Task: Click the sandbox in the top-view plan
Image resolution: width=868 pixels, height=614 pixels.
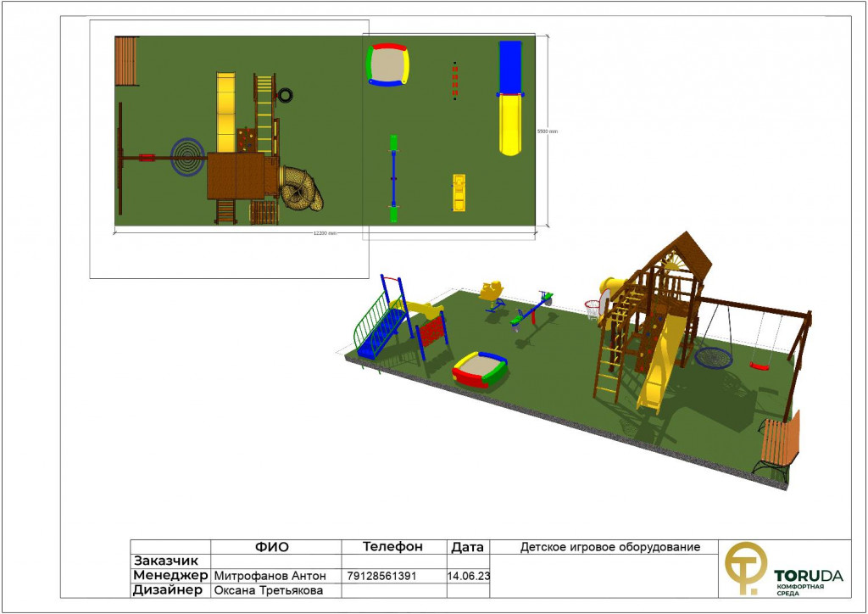Action: point(389,64)
